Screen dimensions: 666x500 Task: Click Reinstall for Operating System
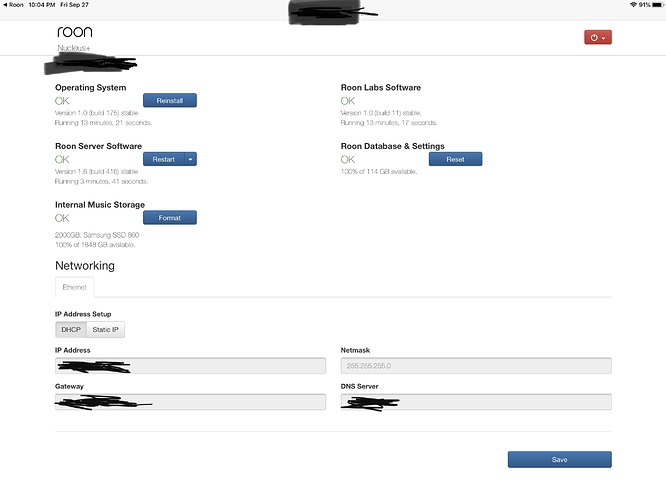tap(169, 101)
